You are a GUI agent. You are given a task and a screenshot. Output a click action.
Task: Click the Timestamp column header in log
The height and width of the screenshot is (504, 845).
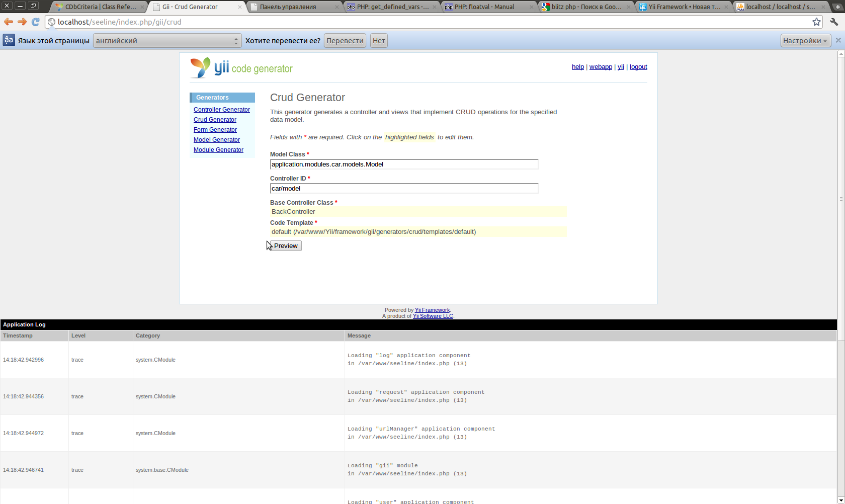click(x=34, y=335)
